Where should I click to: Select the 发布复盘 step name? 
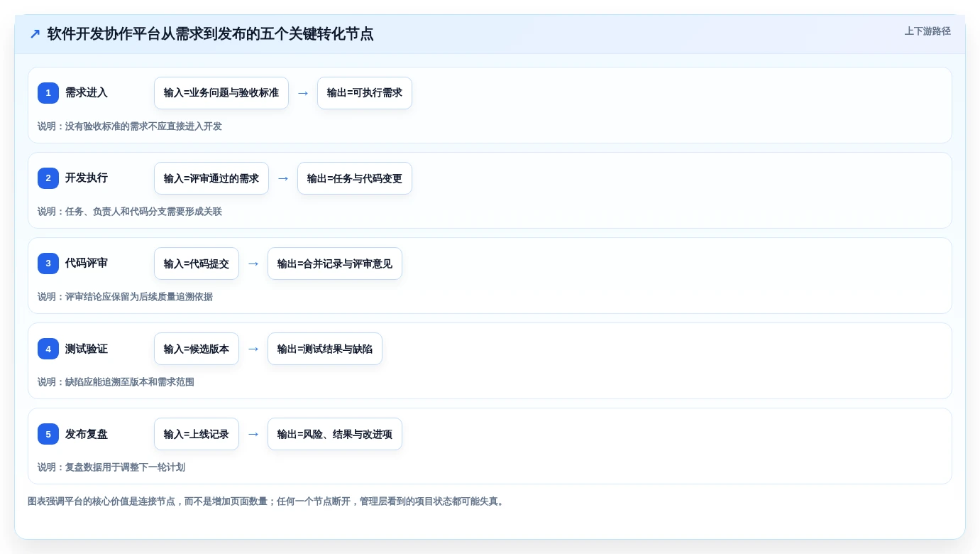87,434
